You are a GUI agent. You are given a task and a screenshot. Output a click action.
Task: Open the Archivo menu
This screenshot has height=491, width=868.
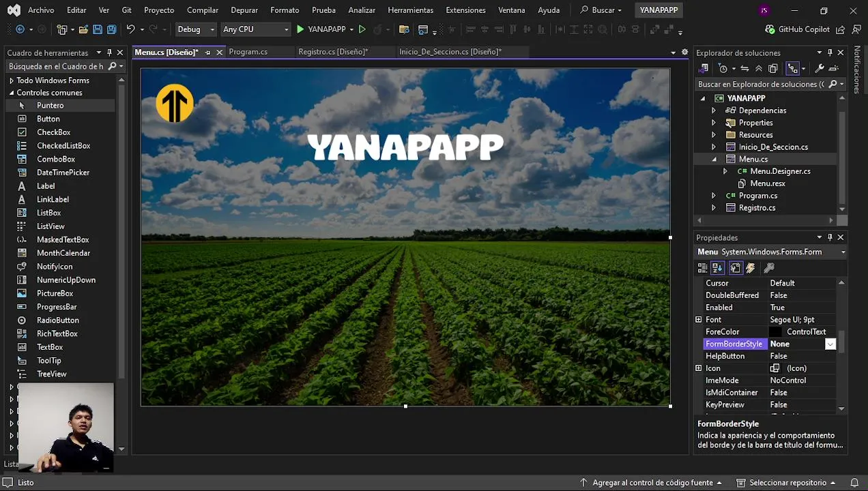pos(41,10)
